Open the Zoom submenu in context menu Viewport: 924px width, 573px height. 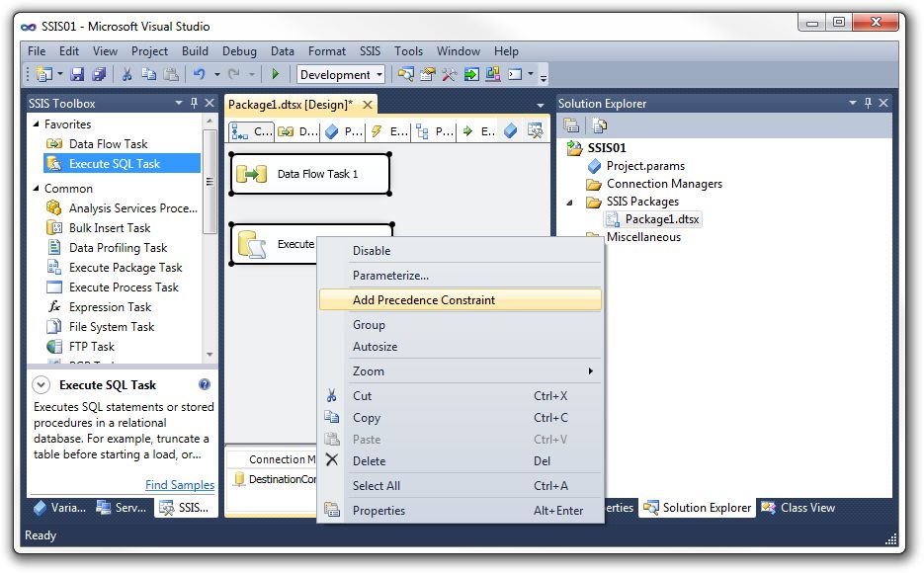[461, 371]
